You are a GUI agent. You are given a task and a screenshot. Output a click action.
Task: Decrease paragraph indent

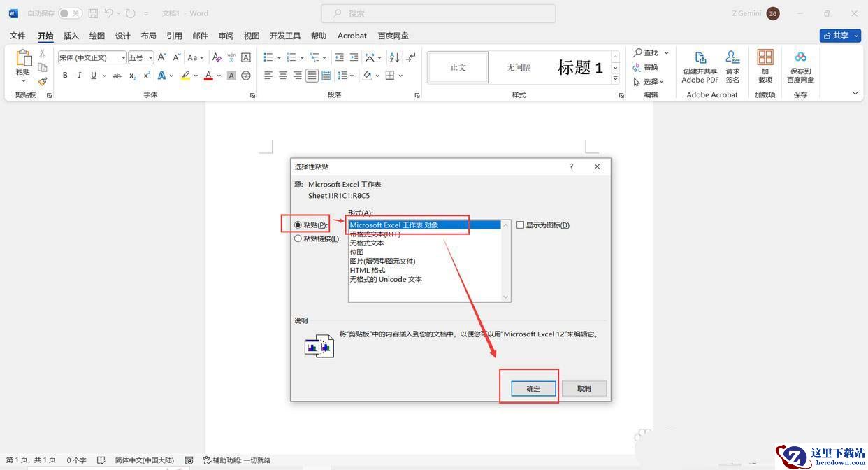click(339, 57)
